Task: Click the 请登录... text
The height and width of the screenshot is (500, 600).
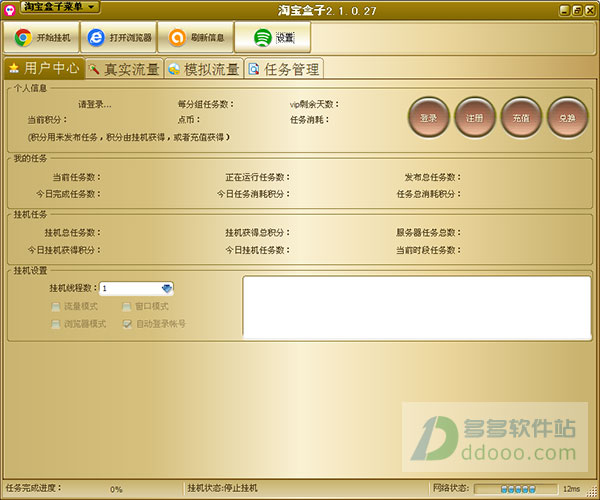Action: point(95,104)
